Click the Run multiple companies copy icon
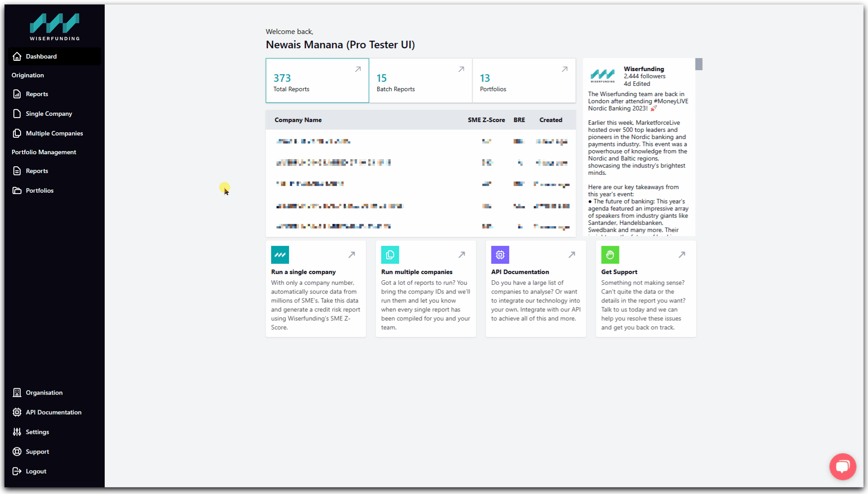Viewport: 868px width, 494px height. (x=390, y=255)
